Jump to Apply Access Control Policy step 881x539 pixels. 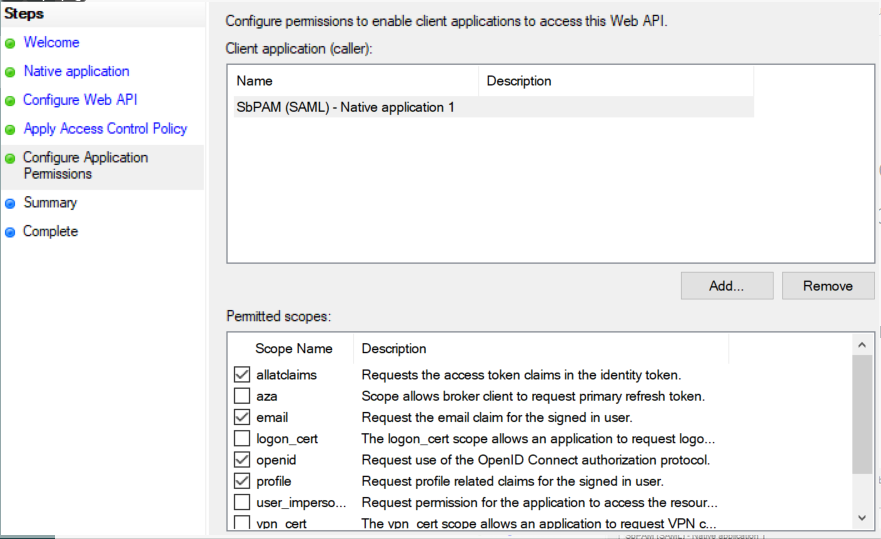(x=105, y=129)
